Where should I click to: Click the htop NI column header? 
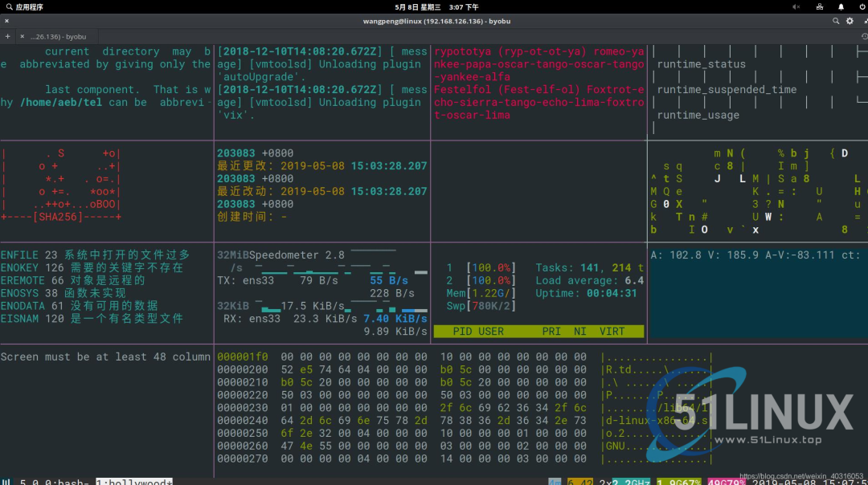click(x=580, y=332)
